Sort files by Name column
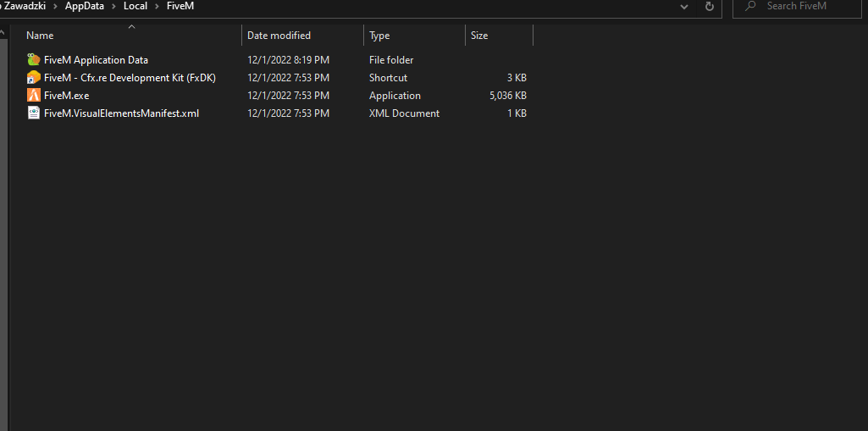Viewport: 868px width, 431px height. 40,36
